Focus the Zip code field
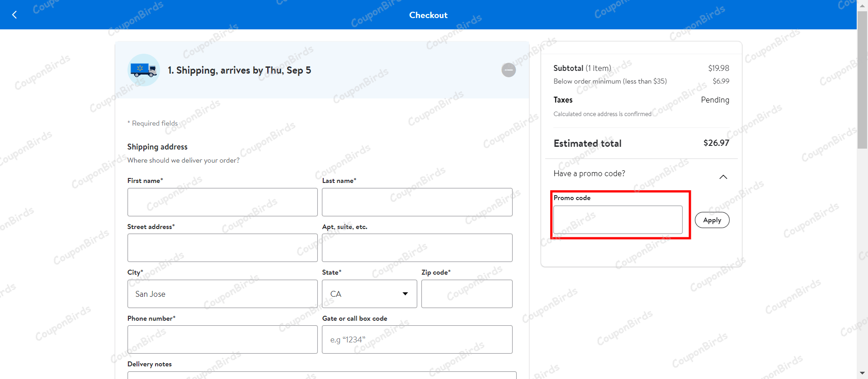The width and height of the screenshot is (868, 379). [x=467, y=294]
